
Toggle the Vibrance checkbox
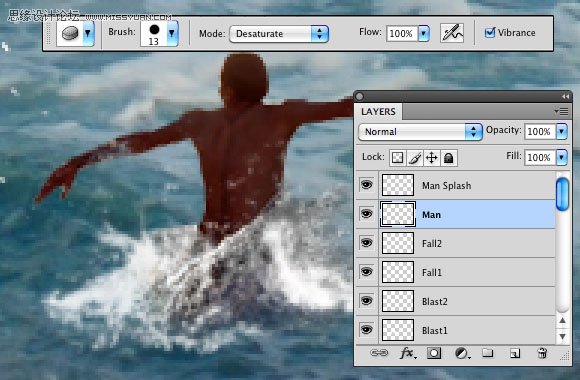coord(490,33)
